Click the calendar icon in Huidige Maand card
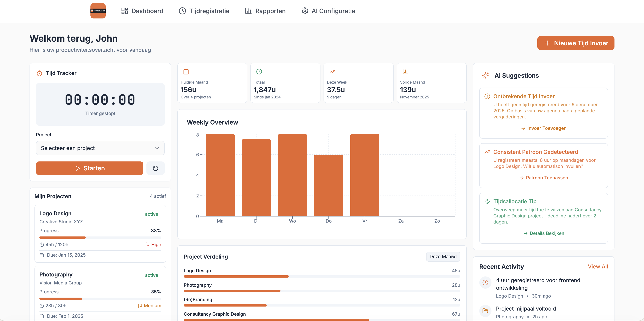Image resolution: width=644 pixels, height=321 pixels. tap(186, 72)
